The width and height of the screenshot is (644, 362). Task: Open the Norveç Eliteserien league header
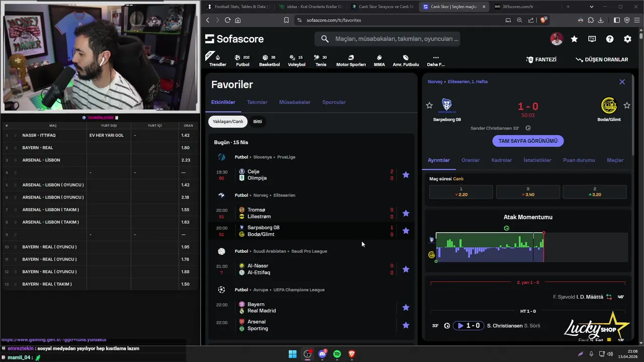(x=265, y=195)
